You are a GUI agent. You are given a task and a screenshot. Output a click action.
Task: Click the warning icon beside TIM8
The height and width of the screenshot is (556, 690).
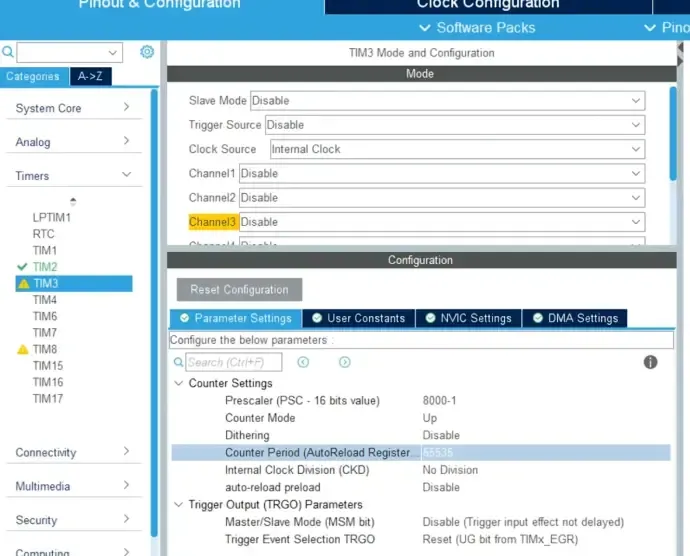click(23, 350)
